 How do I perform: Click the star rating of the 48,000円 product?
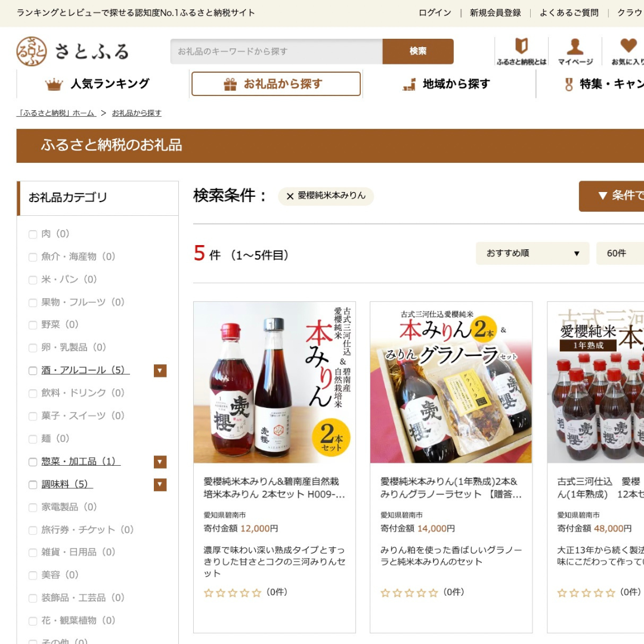coord(586,593)
